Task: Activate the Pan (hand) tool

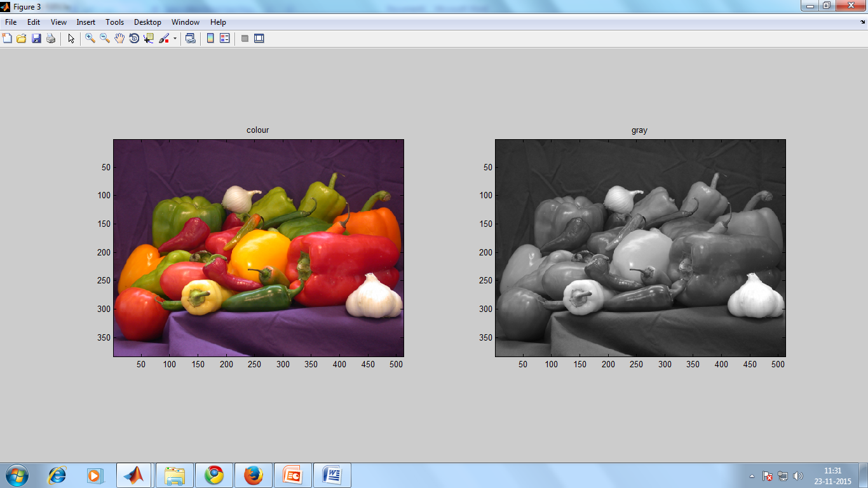Action: click(119, 38)
